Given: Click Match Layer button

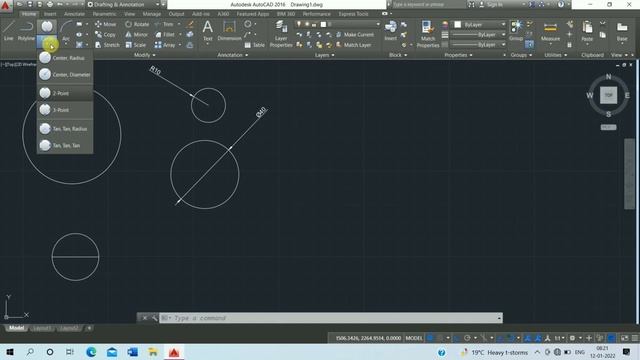Looking at the screenshot, I should click(x=353, y=45).
